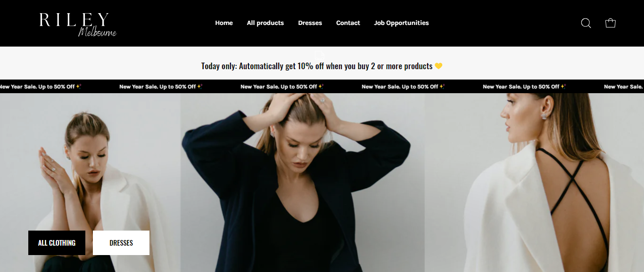644x272 pixels.
Task: Click truncated New Year Sale text at right edge
Action: click(x=624, y=87)
